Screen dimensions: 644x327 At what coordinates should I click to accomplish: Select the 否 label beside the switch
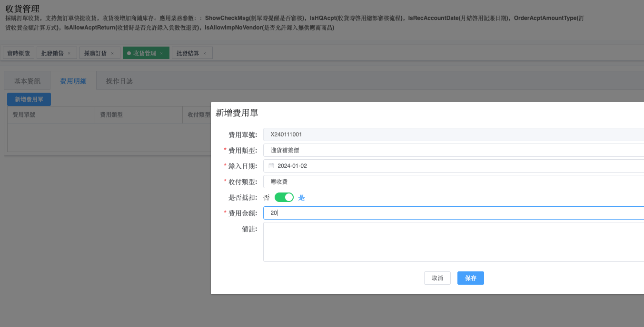click(x=267, y=197)
